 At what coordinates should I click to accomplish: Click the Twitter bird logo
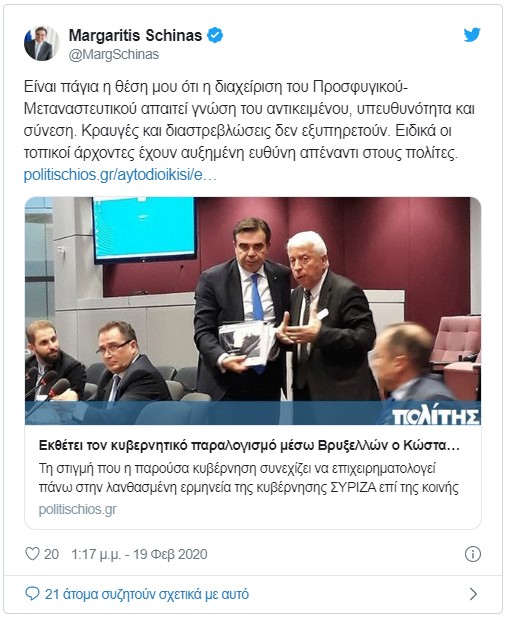(x=472, y=34)
